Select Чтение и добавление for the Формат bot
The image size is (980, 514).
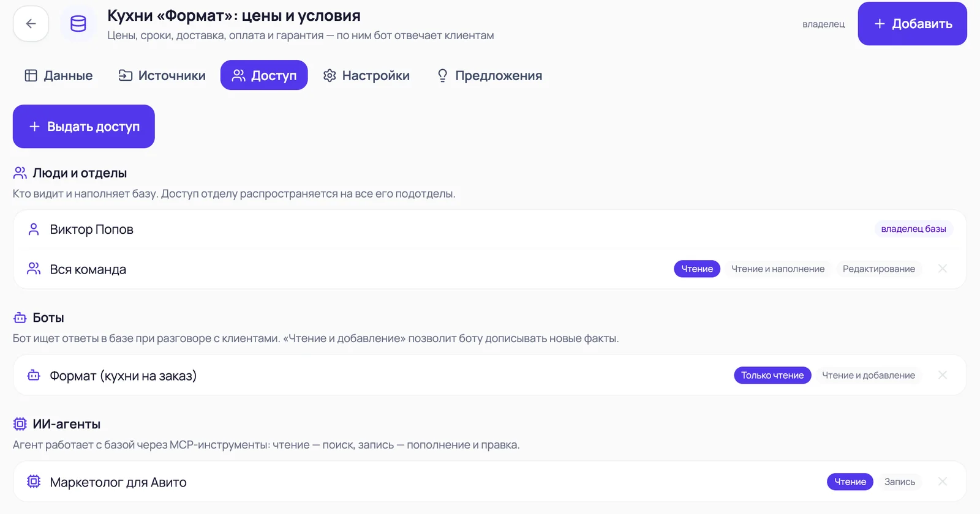pos(869,375)
